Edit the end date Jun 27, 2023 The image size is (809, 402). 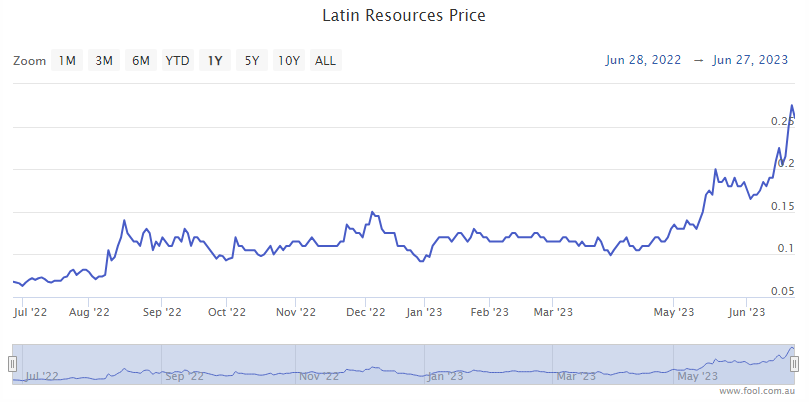750,60
